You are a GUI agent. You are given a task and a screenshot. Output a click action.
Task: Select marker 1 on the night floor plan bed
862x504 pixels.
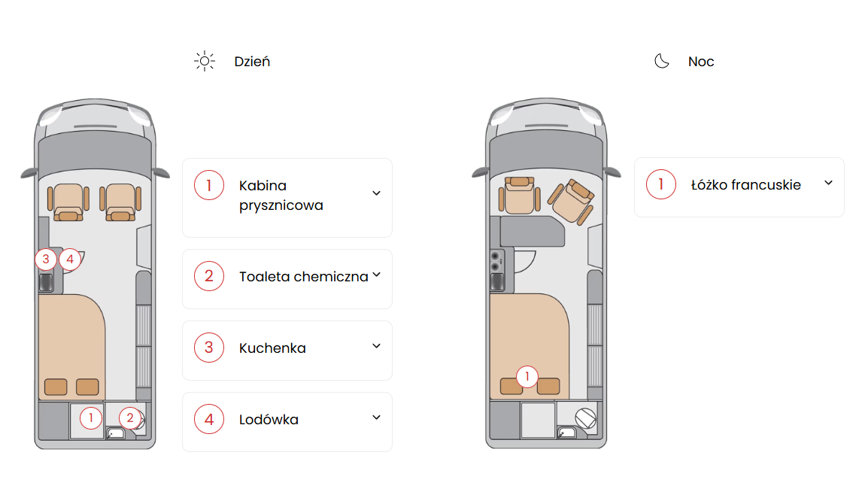pos(527,376)
